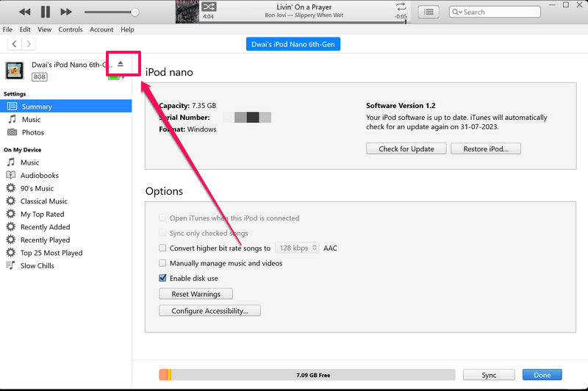Click Dwai's iPod Nano 6th-Gen tab button
Viewport: 588px width, 391px height.
coord(293,44)
